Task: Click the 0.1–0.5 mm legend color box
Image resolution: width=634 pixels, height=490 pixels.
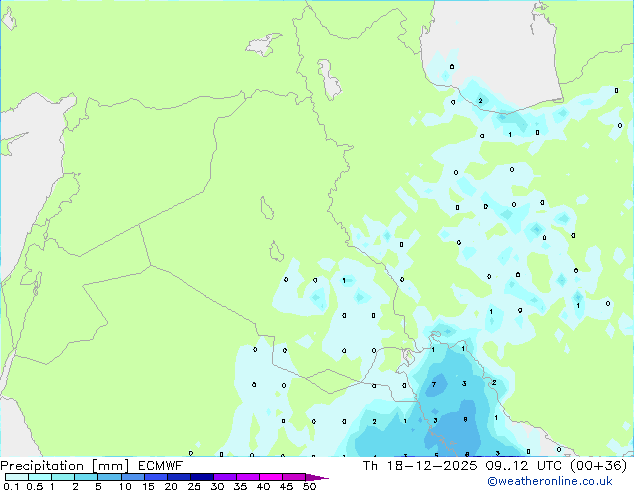Action: 17,477
